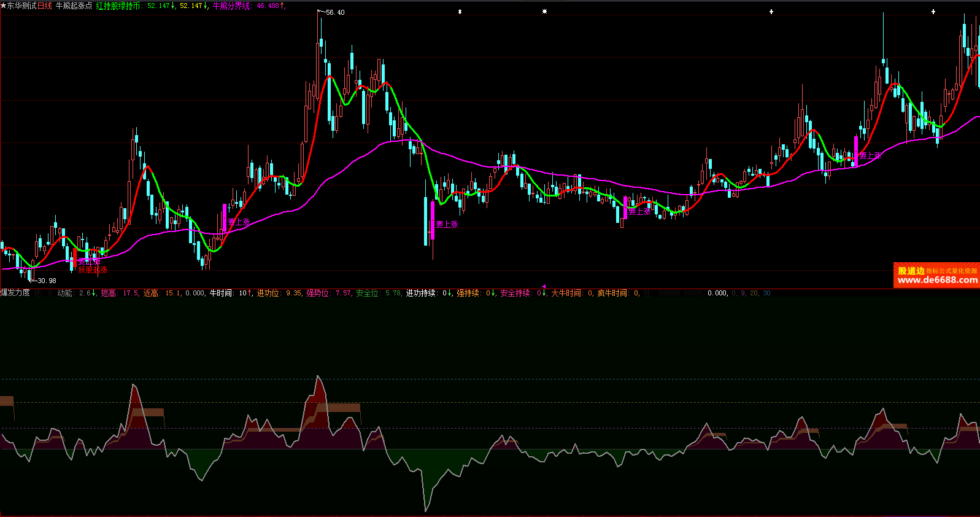Click the red up arrow after 牛时间 10

(250, 293)
